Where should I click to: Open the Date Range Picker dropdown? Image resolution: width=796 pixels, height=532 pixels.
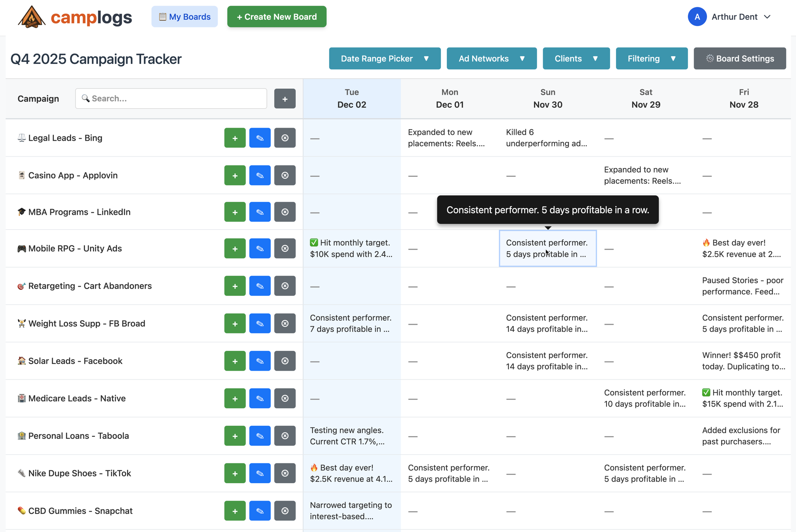[x=385, y=59]
